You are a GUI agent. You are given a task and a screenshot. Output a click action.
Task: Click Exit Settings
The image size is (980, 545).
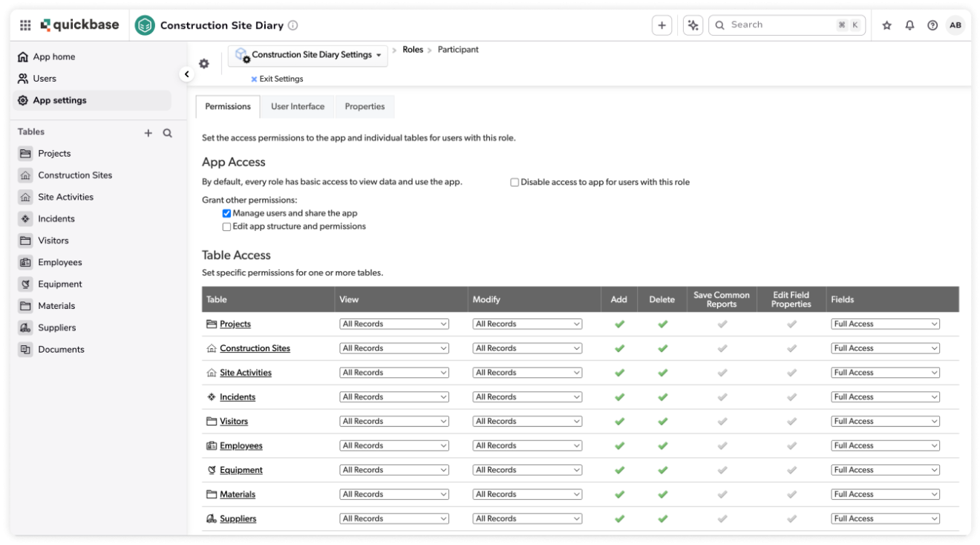click(282, 78)
